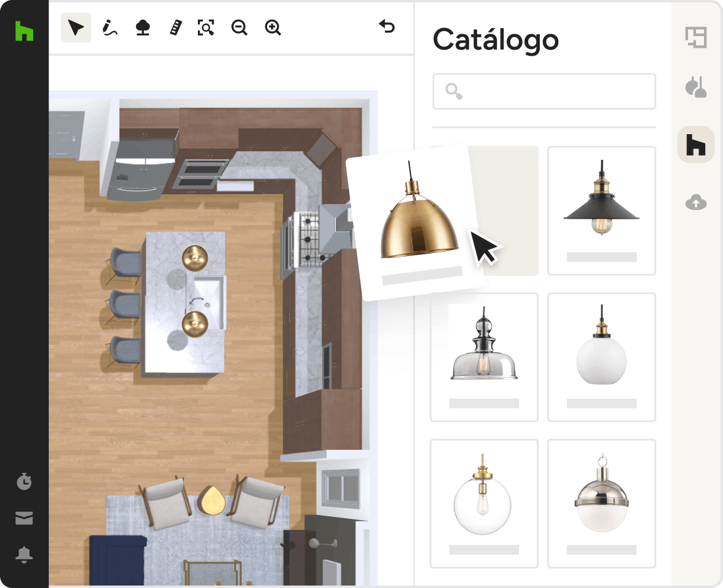Image resolution: width=723 pixels, height=588 pixels.
Task: Select the right white armchair
Action: pyautogui.click(x=256, y=502)
